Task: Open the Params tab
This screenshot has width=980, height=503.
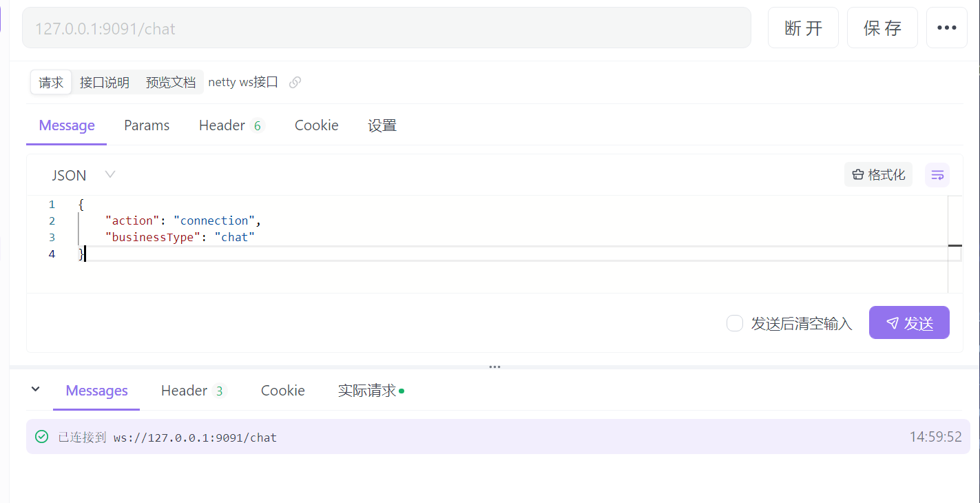Action: pyautogui.click(x=147, y=125)
